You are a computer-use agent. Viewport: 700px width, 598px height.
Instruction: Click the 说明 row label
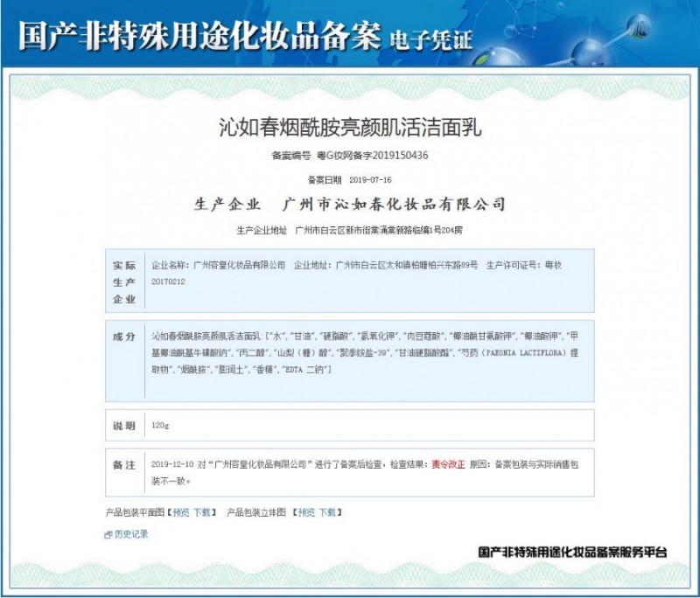click(124, 426)
